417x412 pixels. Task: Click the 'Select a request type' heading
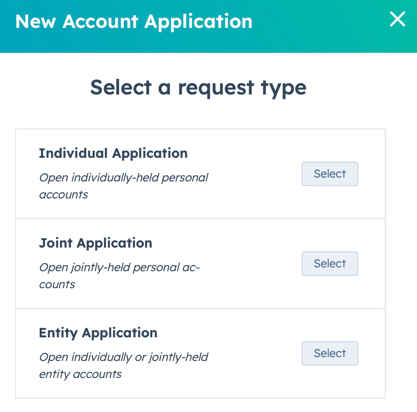coord(198,88)
